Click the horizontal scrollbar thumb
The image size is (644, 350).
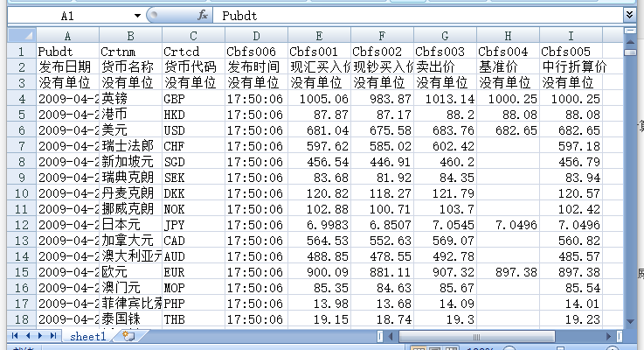click(476, 336)
